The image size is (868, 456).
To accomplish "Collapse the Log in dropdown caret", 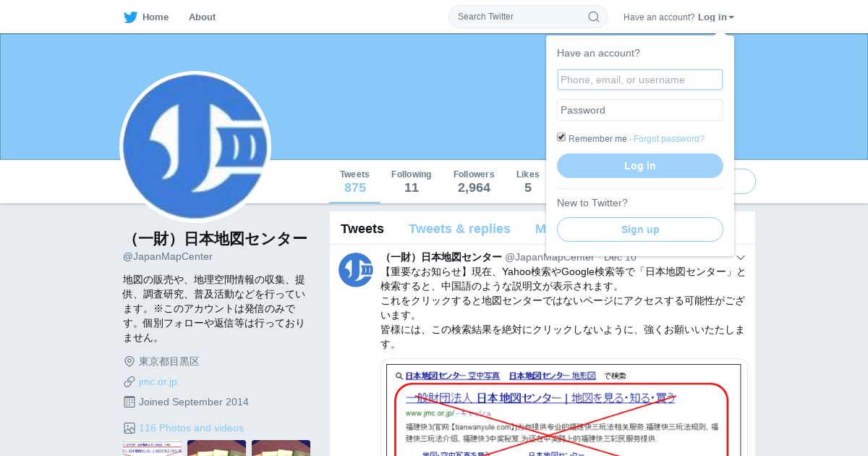I will click(731, 17).
